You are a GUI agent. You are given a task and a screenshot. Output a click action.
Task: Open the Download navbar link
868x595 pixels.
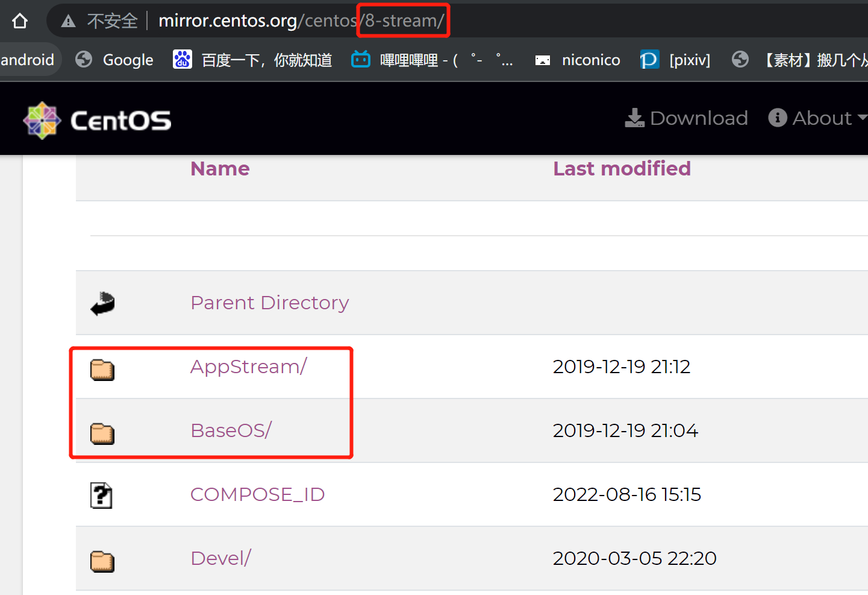pos(699,118)
